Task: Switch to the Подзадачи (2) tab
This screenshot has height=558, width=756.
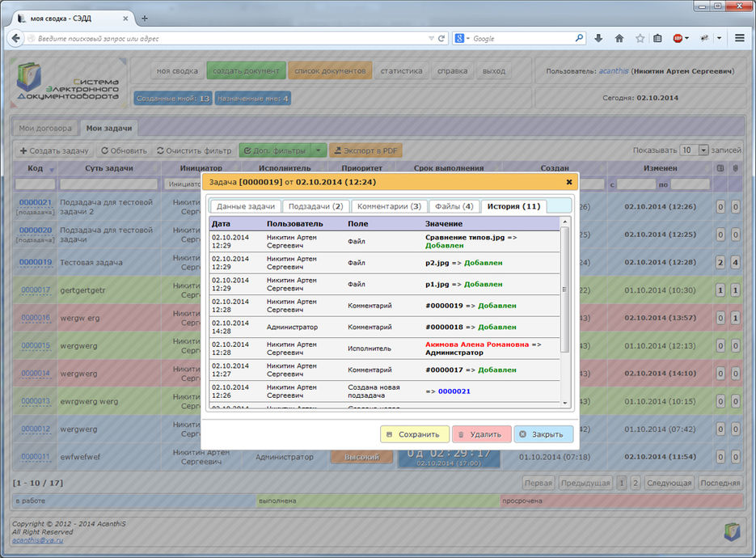Action: click(x=316, y=206)
